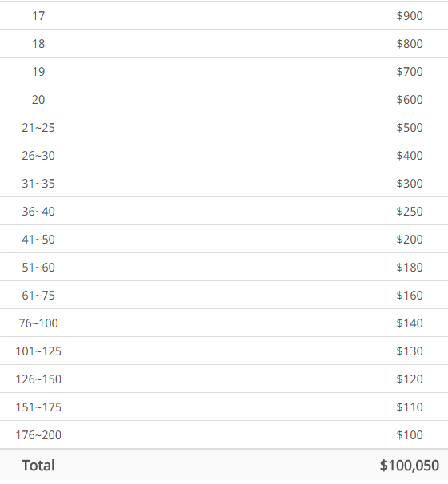Click the 176~200 rank range
This screenshot has height=484, width=448.
coord(38,435)
